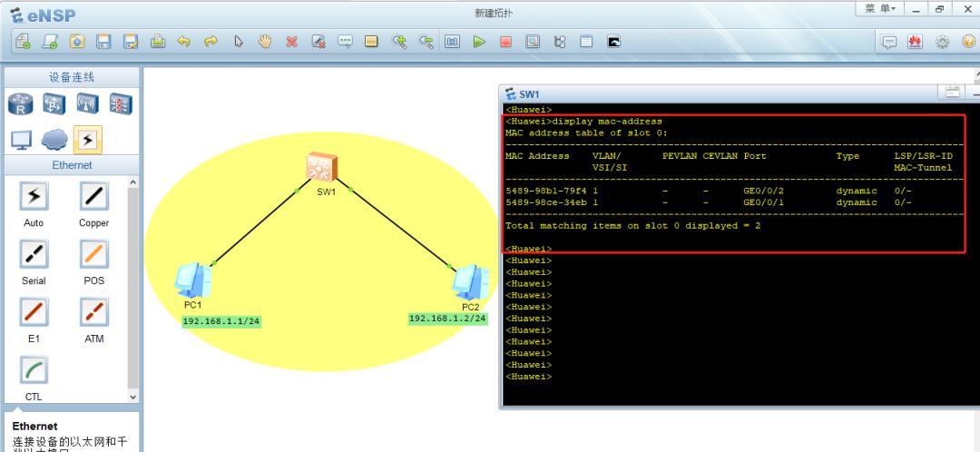Select the cloud device category
This screenshot has width=980, height=452.
pos(55,140)
